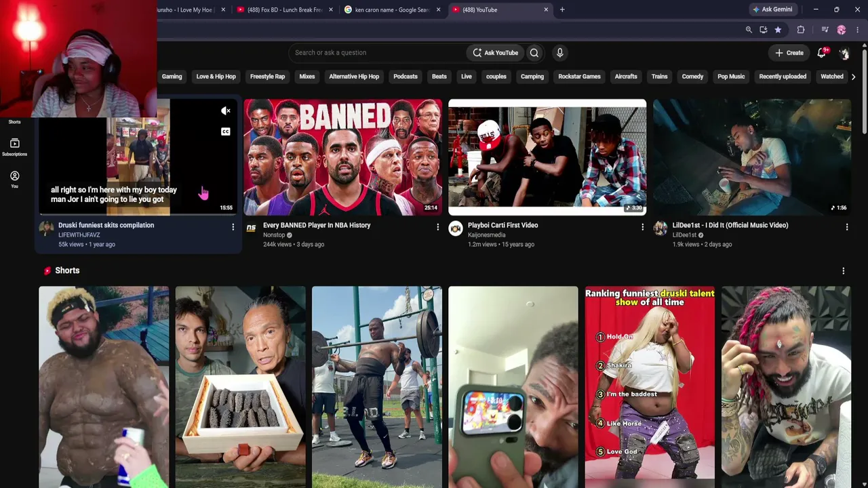The height and width of the screenshot is (488, 868).
Task: Select the Recently uploaded filter chip
Action: click(x=783, y=77)
